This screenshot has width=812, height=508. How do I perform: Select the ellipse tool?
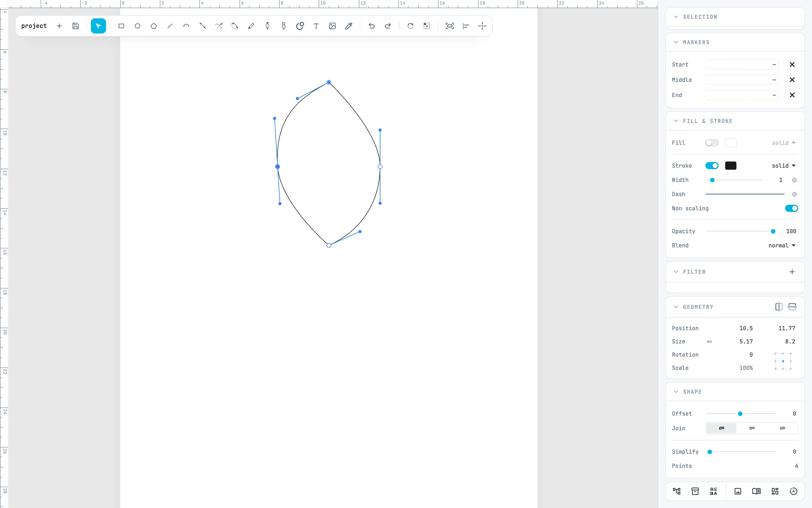[137, 26]
